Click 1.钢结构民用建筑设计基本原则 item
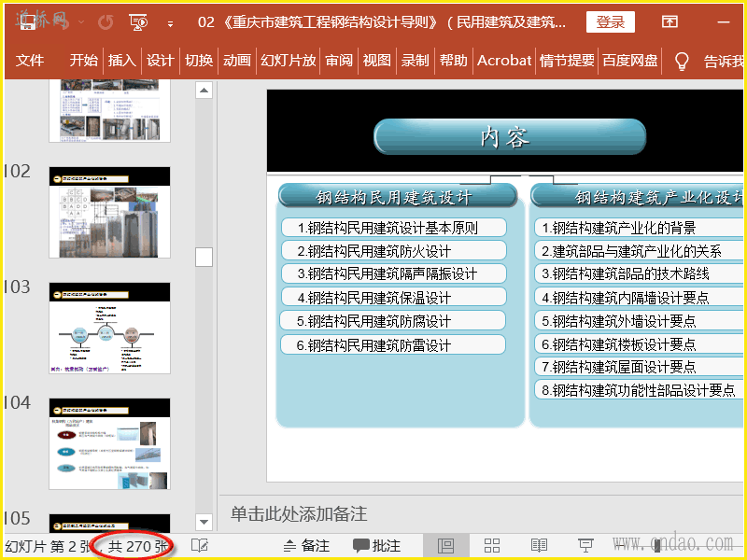 point(393,228)
